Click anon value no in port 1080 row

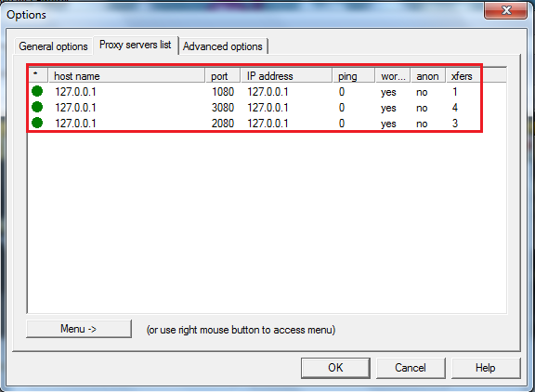[422, 92]
